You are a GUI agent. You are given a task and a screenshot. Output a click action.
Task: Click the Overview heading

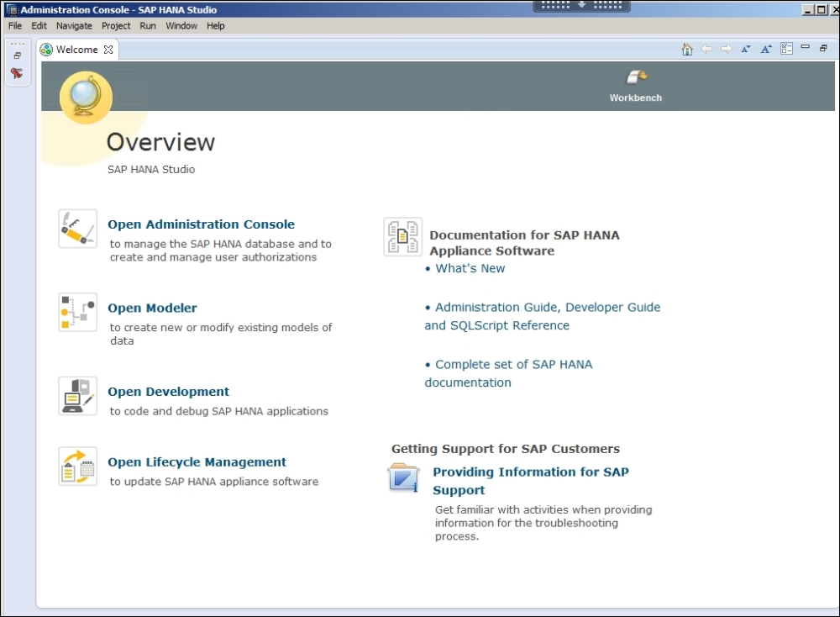pos(160,142)
